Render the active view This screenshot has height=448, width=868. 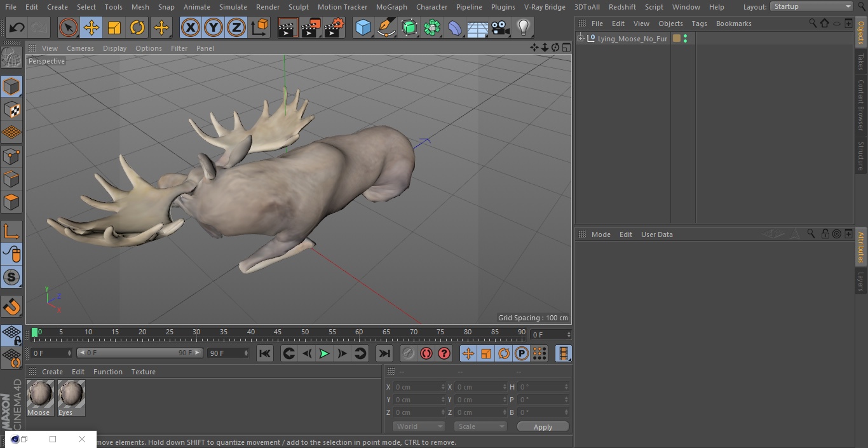coord(288,27)
